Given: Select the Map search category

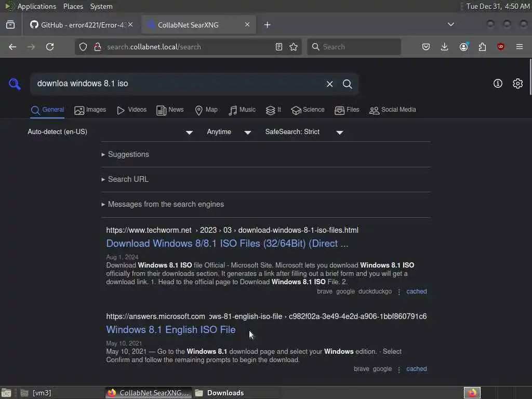Looking at the screenshot, I should pyautogui.click(x=206, y=110).
